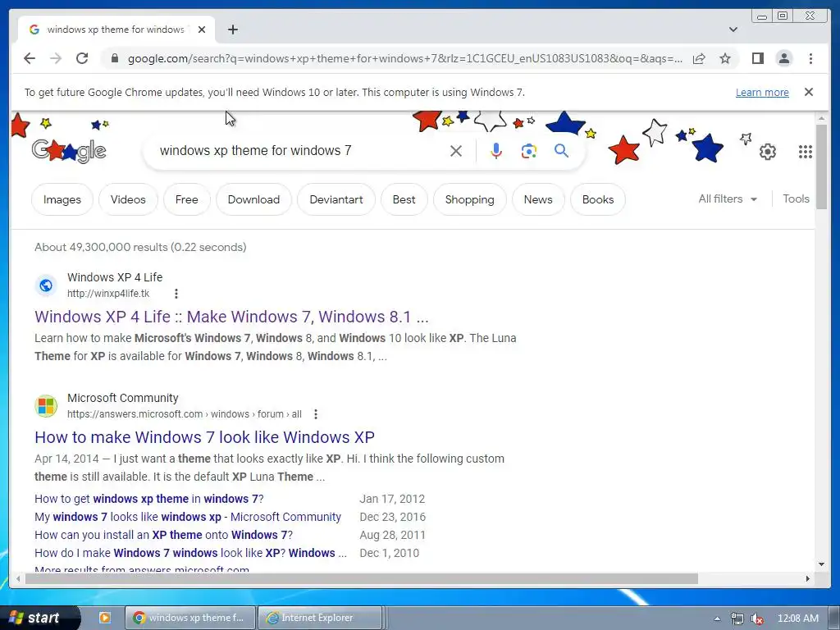Reload the current page
840x630 pixels.
82,58
